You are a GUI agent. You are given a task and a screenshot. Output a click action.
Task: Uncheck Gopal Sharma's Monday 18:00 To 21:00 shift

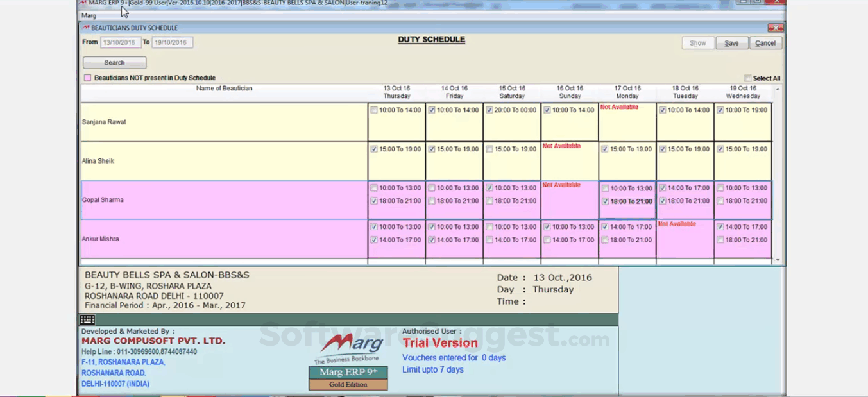[605, 201]
